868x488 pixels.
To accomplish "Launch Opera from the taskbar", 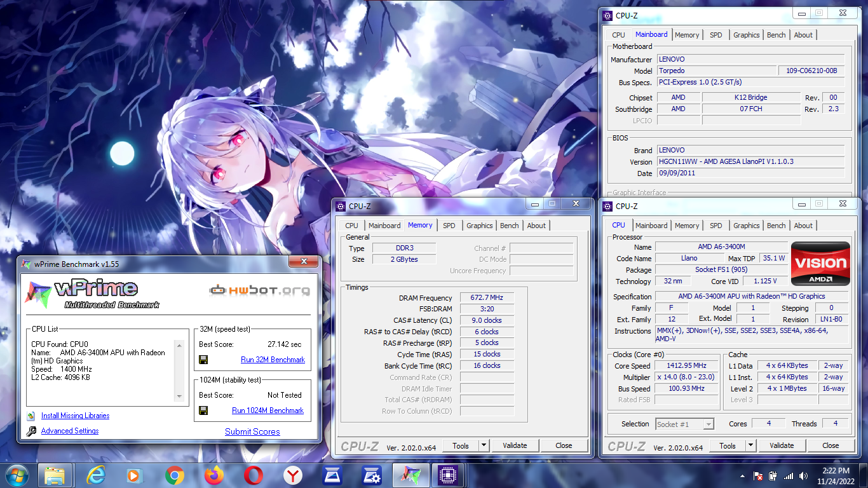I will [x=254, y=475].
